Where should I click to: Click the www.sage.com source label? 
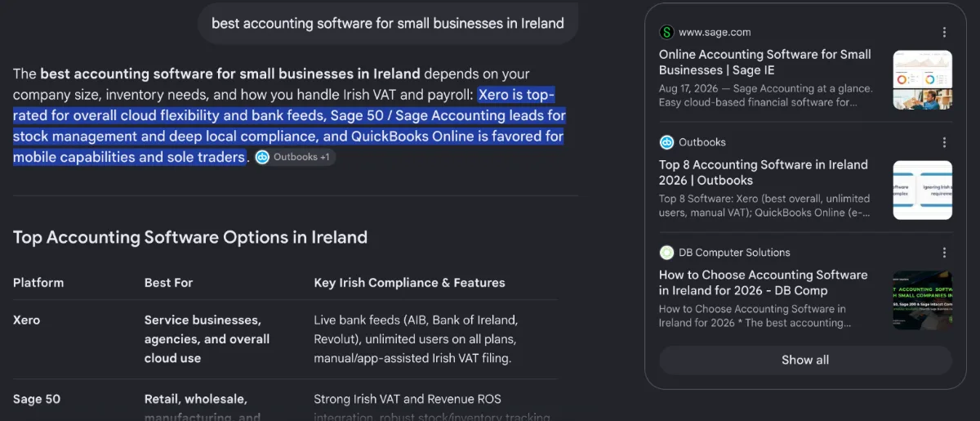715,33
